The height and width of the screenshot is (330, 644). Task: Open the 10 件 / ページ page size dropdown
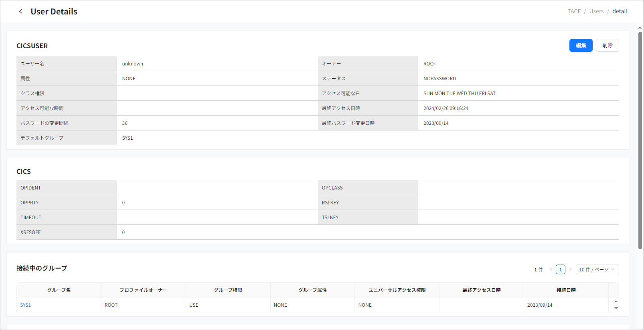[597, 269]
